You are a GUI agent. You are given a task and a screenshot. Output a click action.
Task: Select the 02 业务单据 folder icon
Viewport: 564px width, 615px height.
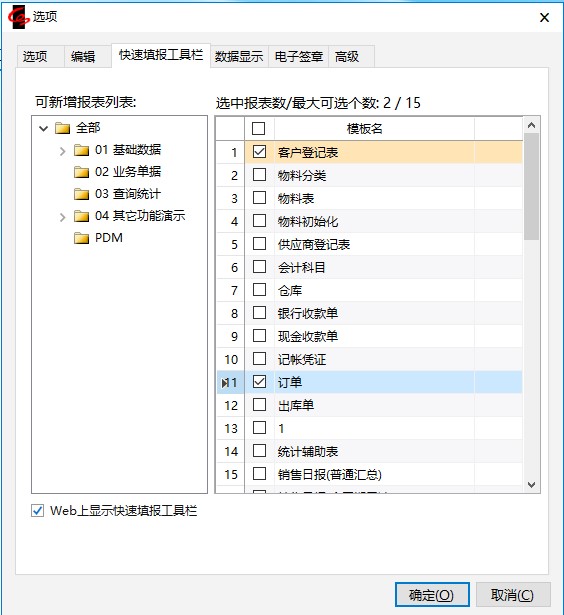click(81, 172)
